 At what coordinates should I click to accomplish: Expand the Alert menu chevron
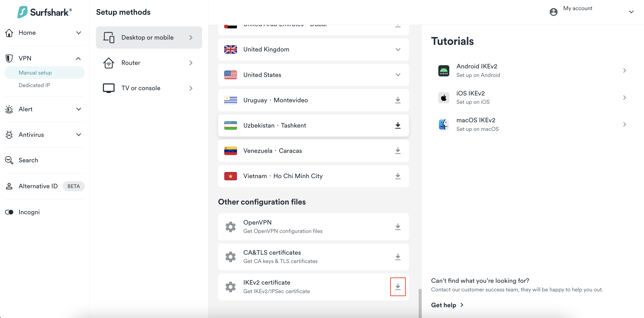tap(78, 109)
